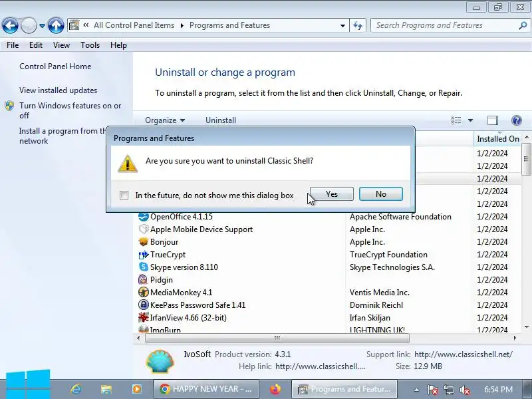Click the shield icon beside Windows features
This screenshot has height=399, width=532.
point(9,106)
